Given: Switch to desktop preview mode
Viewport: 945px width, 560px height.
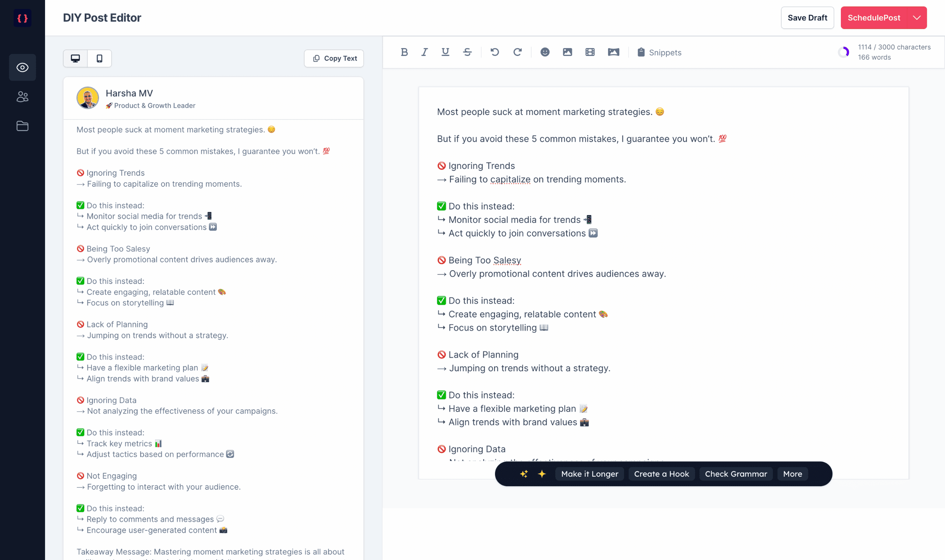Looking at the screenshot, I should point(75,58).
